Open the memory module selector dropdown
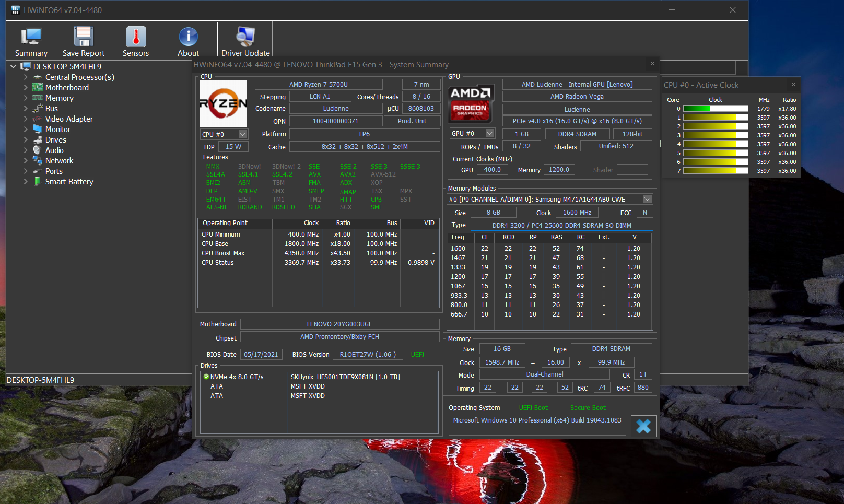This screenshot has width=844, height=504. coord(648,199)
